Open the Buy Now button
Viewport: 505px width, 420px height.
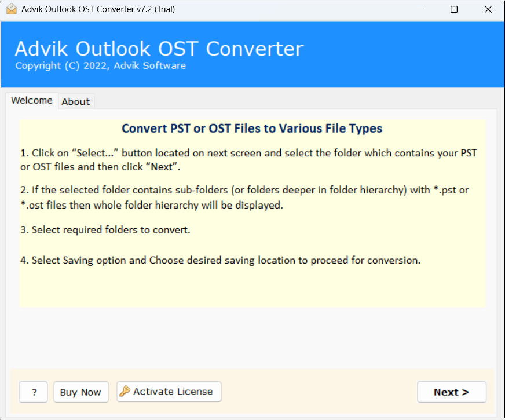[x=81, y=392]
